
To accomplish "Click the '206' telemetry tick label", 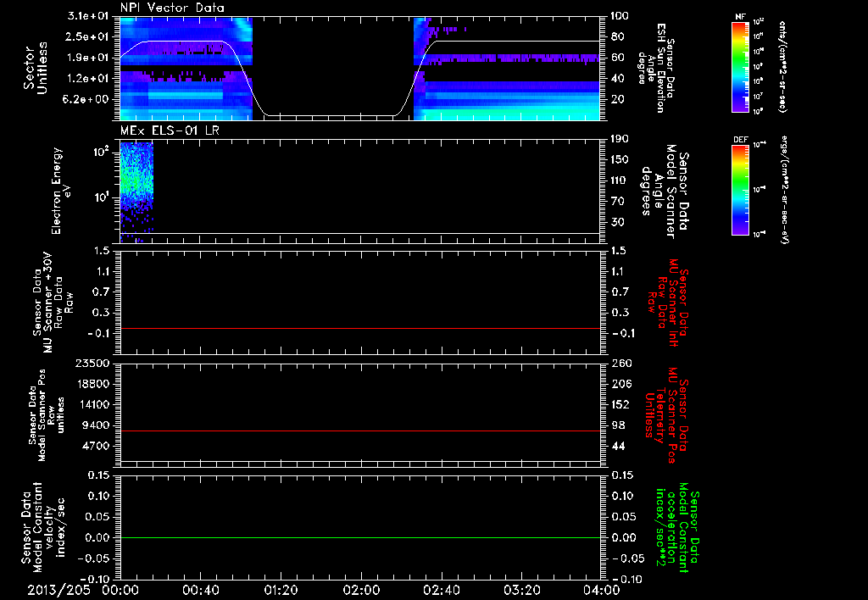I will coord(620,384).
